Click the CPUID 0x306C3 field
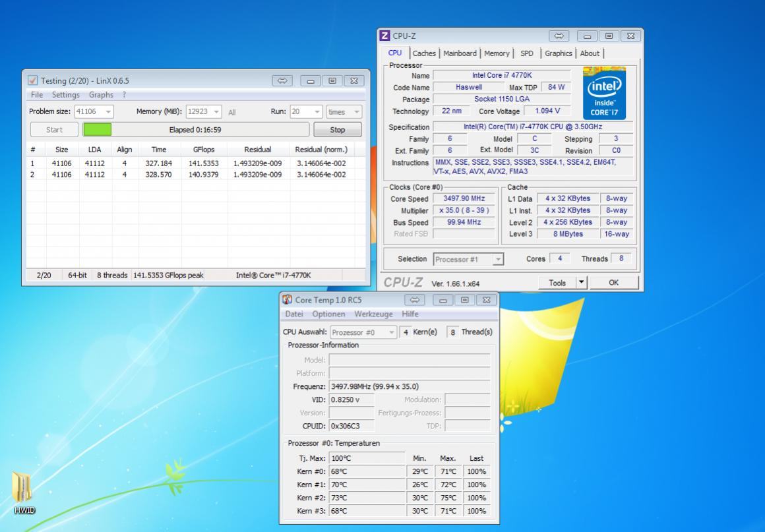 coord(352,426)
